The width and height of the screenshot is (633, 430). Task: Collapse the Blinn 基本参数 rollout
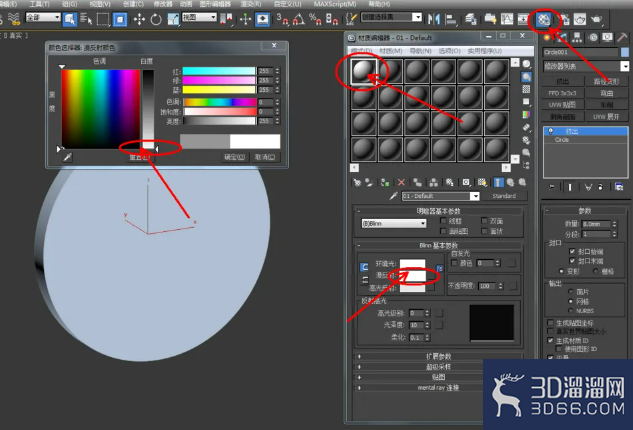(x=438, y=245)
